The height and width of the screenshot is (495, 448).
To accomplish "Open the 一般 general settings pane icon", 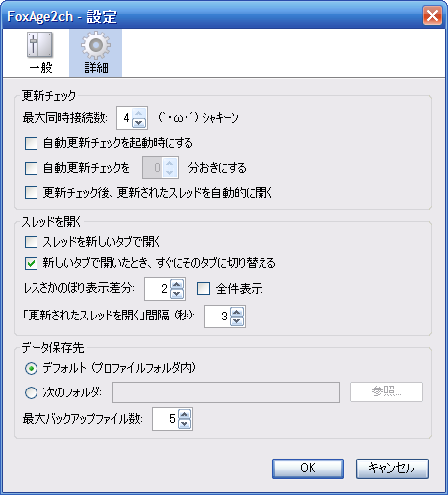I will tap(40, 52).
